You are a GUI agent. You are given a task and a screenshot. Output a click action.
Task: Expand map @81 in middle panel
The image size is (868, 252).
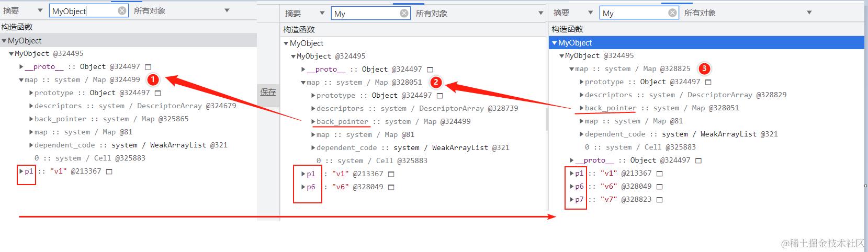point(313,135)
